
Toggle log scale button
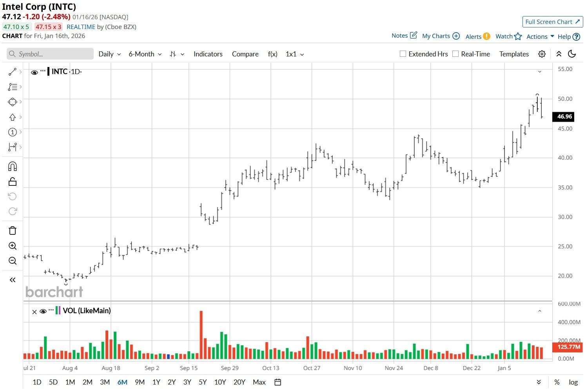pos(573,382)
